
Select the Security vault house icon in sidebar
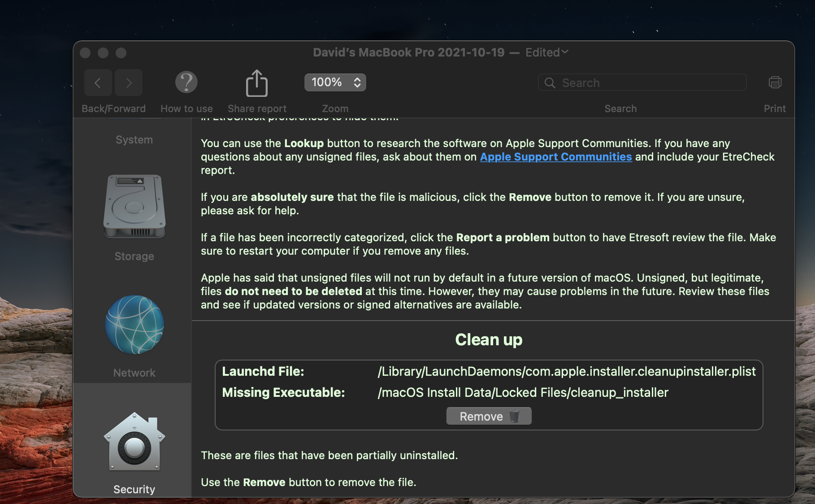(134, 441)
